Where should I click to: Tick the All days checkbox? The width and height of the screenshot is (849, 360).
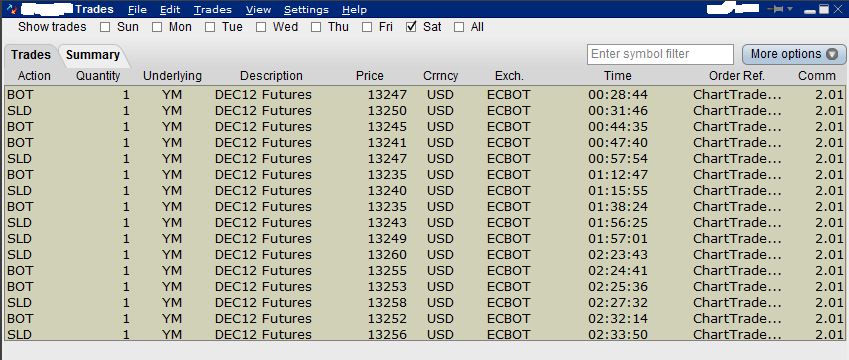pos(459,27)
